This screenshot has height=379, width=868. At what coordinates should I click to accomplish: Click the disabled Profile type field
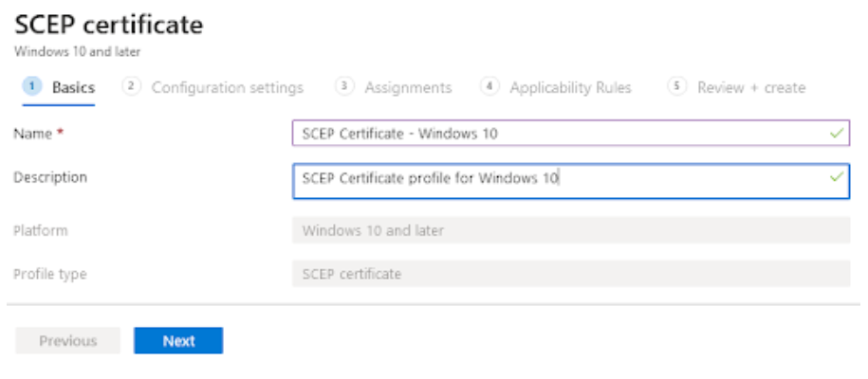coord(571,273)
